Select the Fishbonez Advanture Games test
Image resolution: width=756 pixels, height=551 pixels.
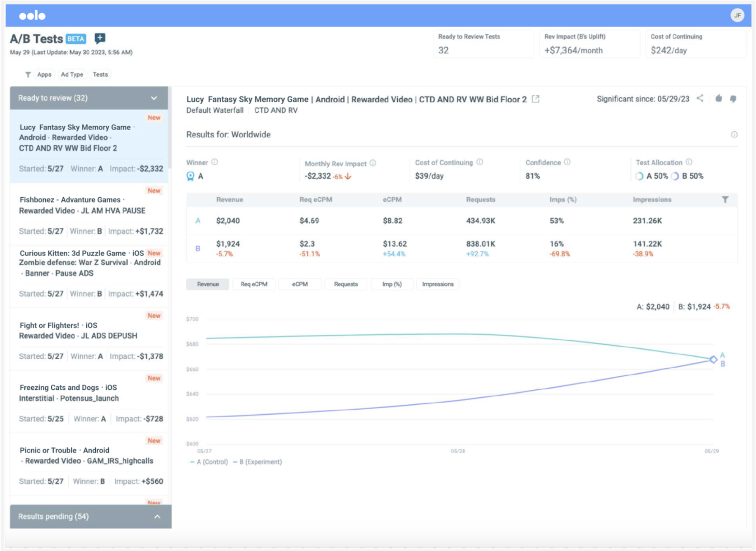[x=89, y=211]
